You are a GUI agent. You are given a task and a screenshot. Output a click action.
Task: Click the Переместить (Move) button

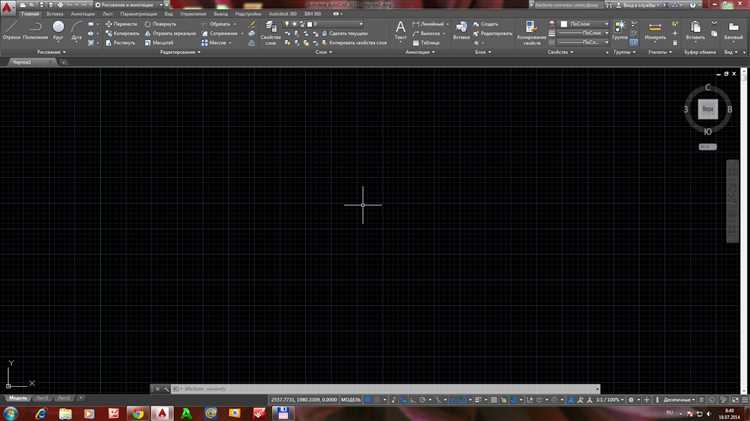tap(121, 24)
